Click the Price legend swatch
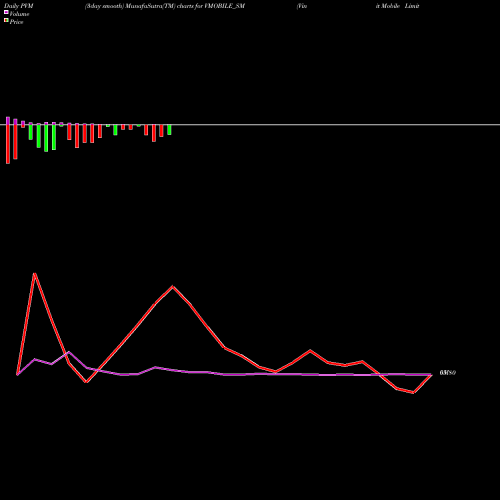The image size is (500, 500). tap(6, 21)
